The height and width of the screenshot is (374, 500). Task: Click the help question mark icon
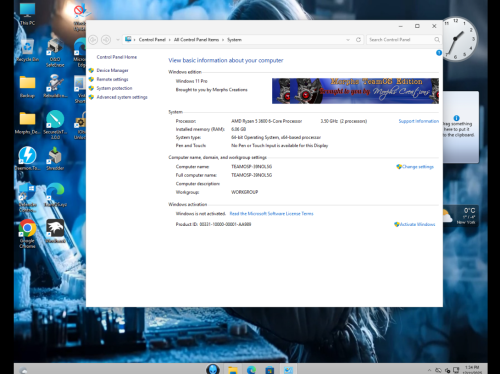point(439,53)
